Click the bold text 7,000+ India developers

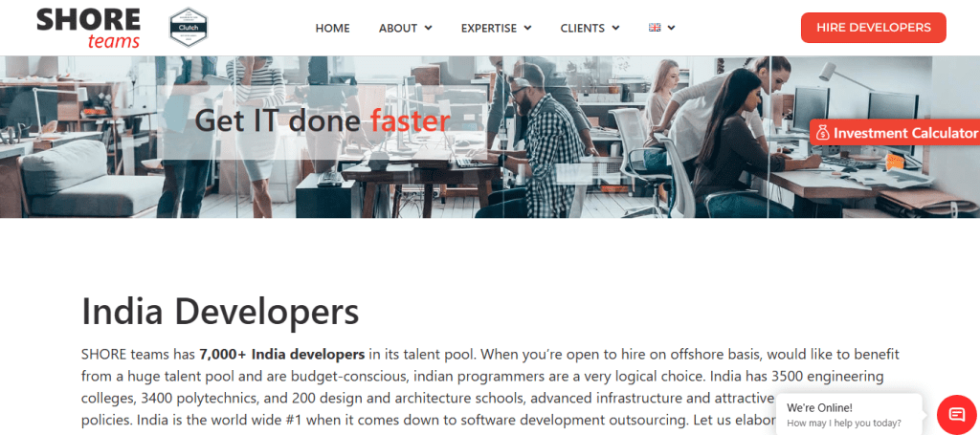point(282,355)
